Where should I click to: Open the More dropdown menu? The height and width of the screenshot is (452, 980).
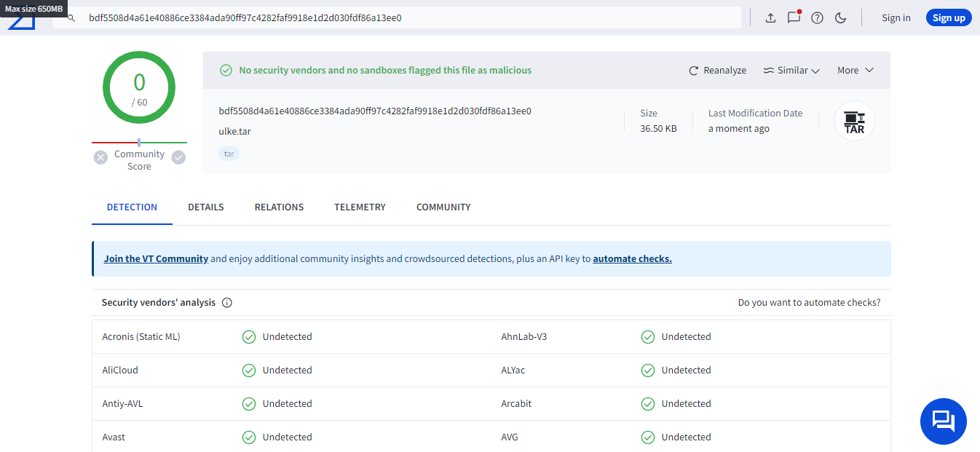click(x=855, y=71)
